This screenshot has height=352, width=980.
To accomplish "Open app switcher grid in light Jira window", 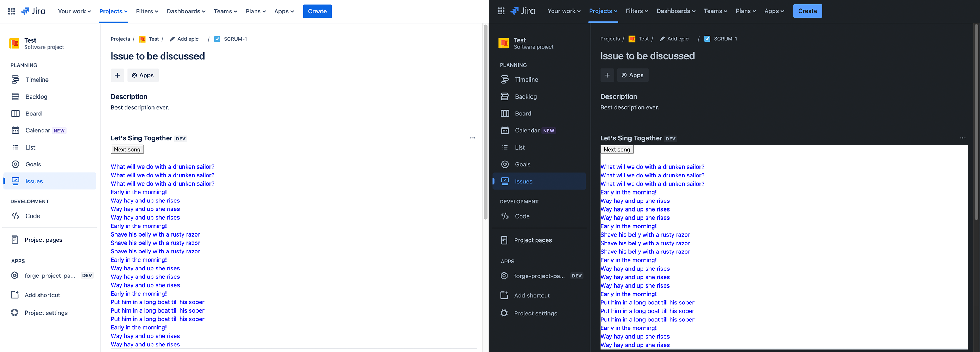I will click(12, 11).
